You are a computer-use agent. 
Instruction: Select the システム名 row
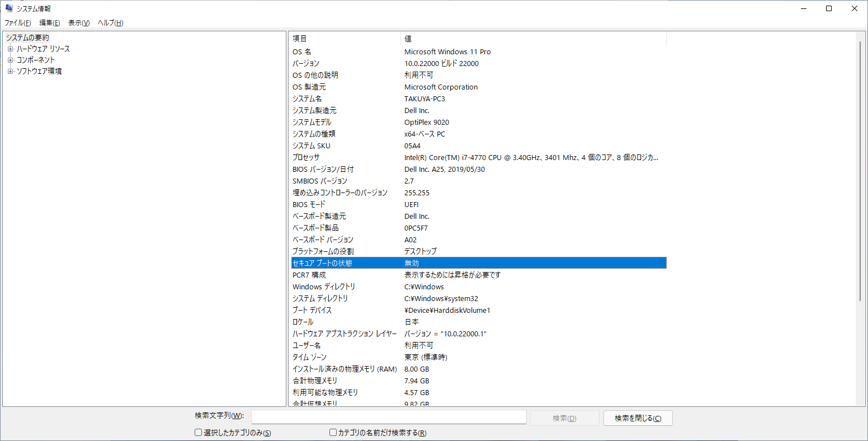478,98
